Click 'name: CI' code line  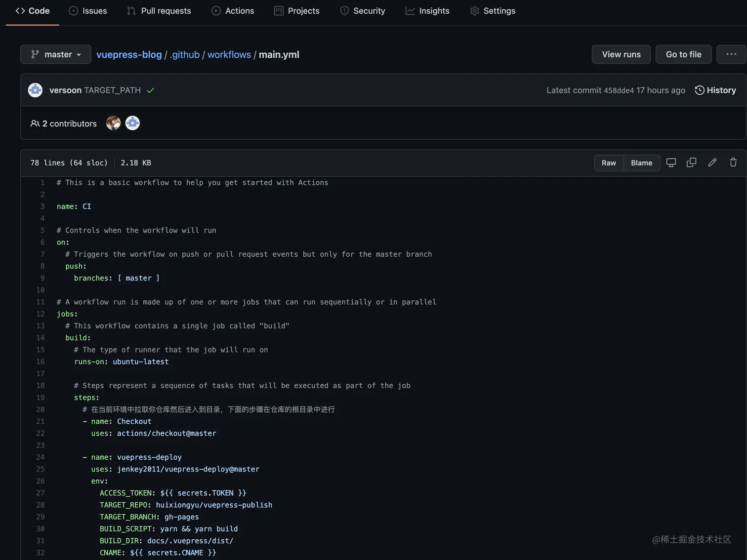click(x=74, y=206)
